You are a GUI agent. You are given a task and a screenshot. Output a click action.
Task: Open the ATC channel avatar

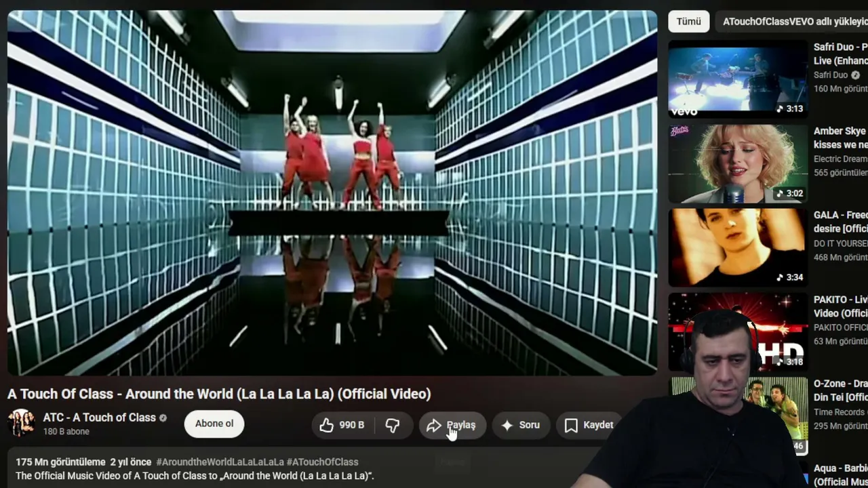(x=21, y=423)
